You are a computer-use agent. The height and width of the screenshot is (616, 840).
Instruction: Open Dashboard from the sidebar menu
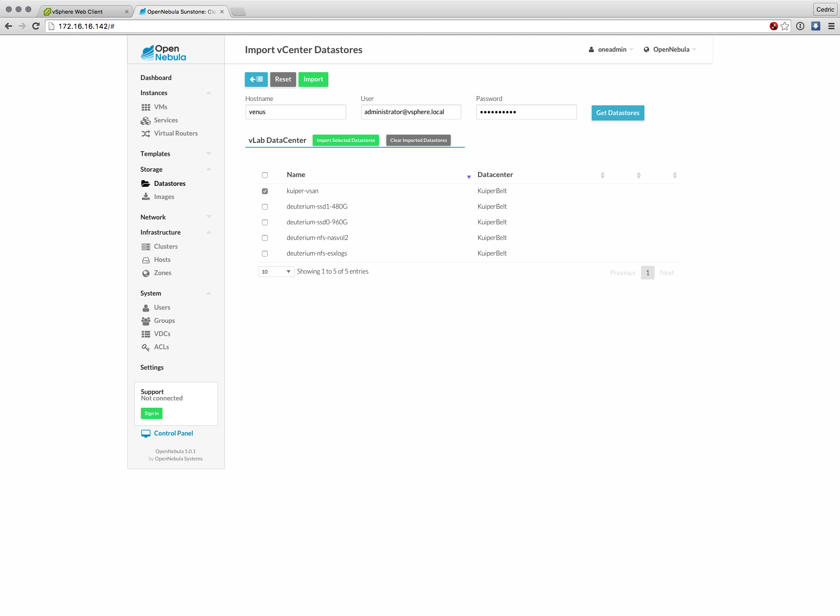coord(156,78)
